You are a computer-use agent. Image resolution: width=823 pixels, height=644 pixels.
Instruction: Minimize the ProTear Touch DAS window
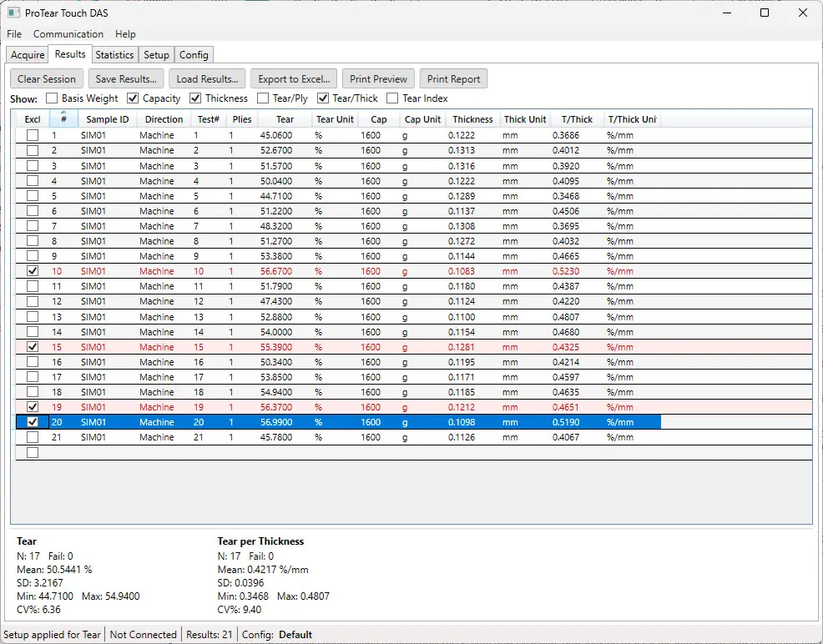click(x=727, y=13)
